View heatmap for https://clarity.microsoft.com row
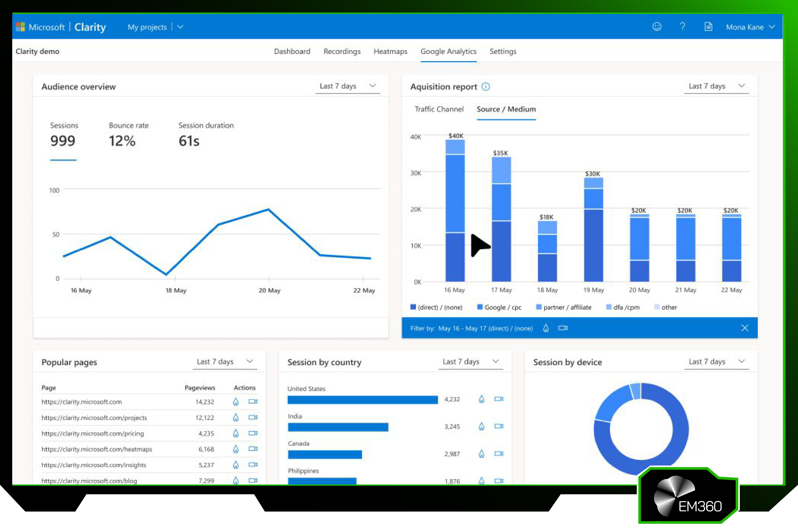The height and width of the screenshot is (532, 798). [236, 402]
